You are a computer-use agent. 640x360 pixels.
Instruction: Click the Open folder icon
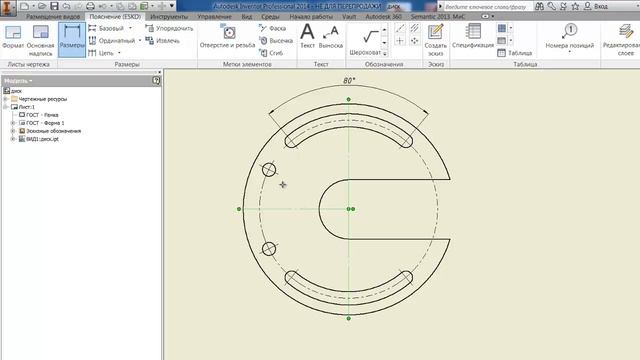click(42, 6)
